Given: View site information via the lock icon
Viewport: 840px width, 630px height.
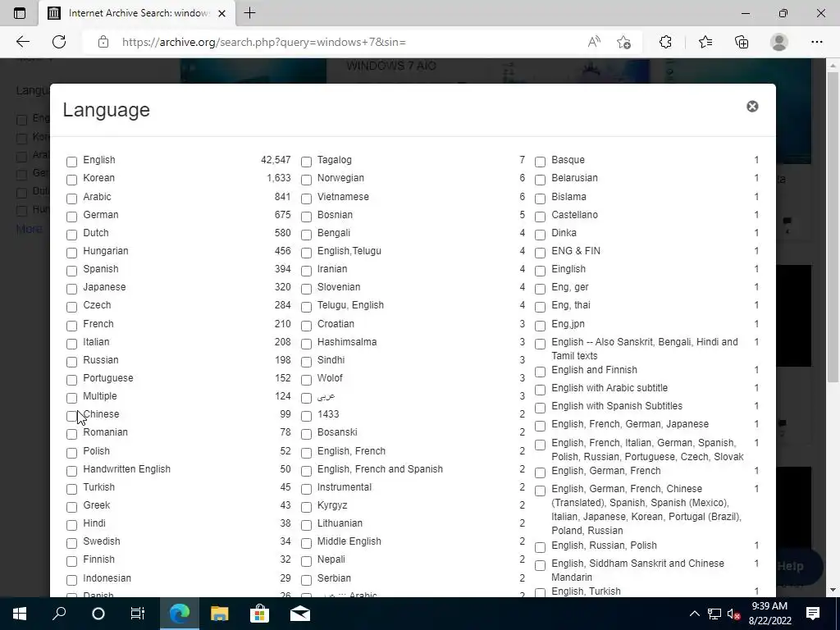Looking at the screenshot, I should click(x=103, y=42).
